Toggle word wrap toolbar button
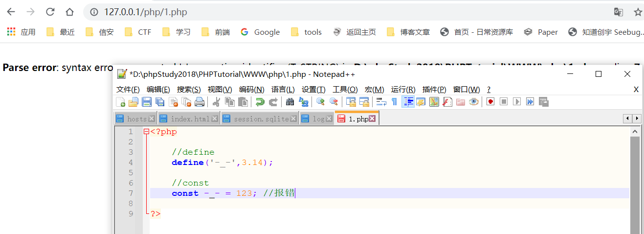The height and width of the screenshot is (234, 644). pos(381,102)
